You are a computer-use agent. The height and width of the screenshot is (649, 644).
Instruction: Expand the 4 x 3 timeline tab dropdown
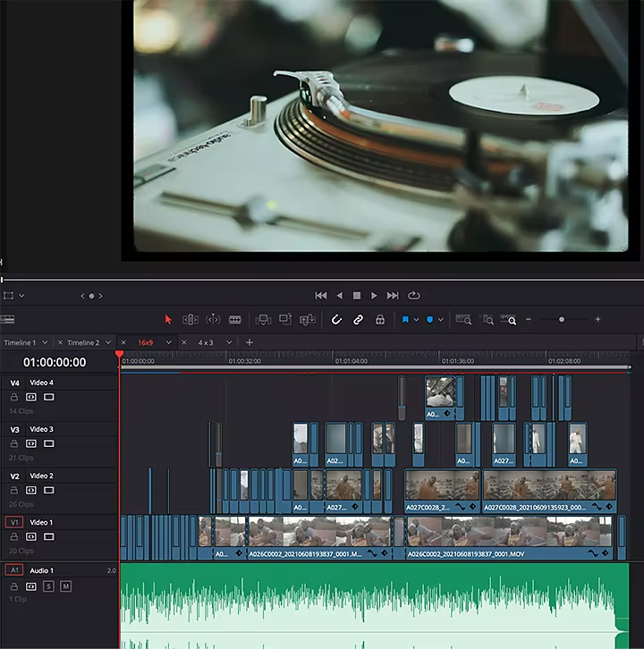229,342
